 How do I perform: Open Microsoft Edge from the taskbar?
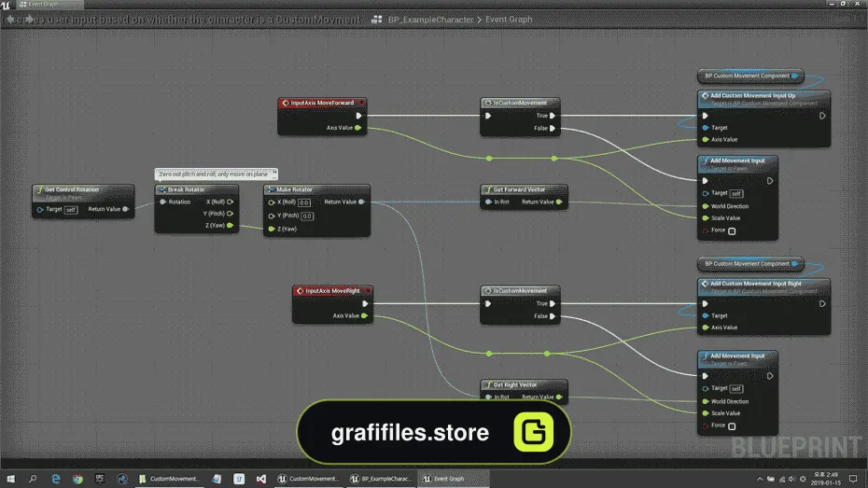pyautogui.click(x=55, y=479)
